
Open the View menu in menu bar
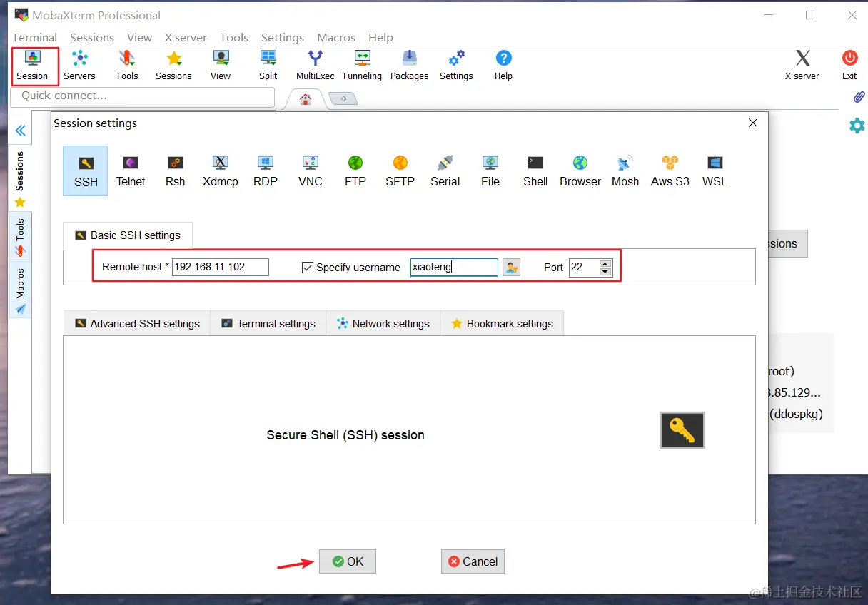139,37
